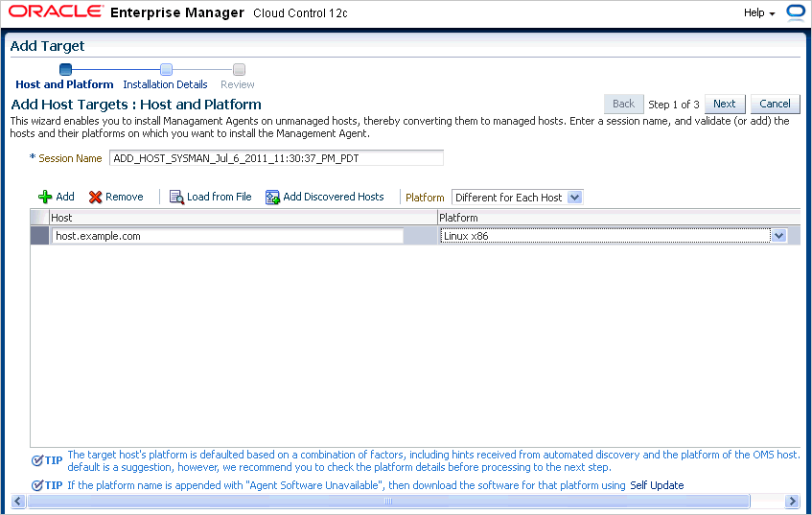Click the Next button
The image size is (812, 515).
725,105
